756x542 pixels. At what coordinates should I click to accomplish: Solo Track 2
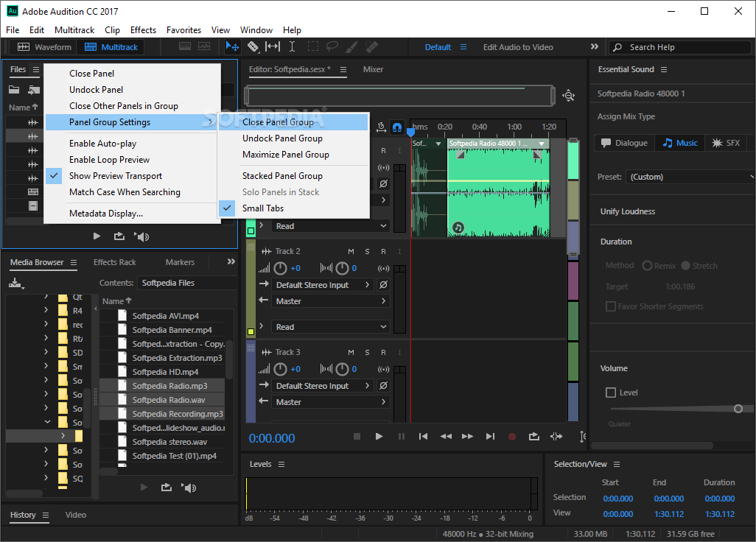click(368, 252)
